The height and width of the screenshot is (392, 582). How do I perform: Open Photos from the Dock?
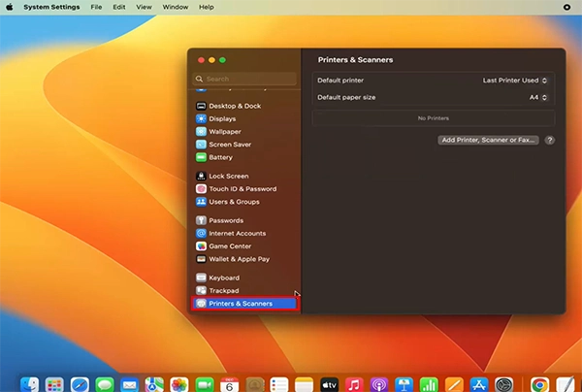click(x=179, y=384)
